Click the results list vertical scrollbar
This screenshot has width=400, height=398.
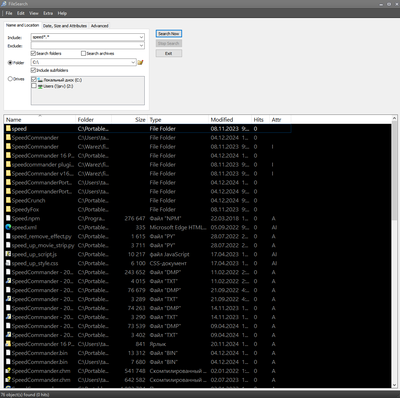(394, 252)
